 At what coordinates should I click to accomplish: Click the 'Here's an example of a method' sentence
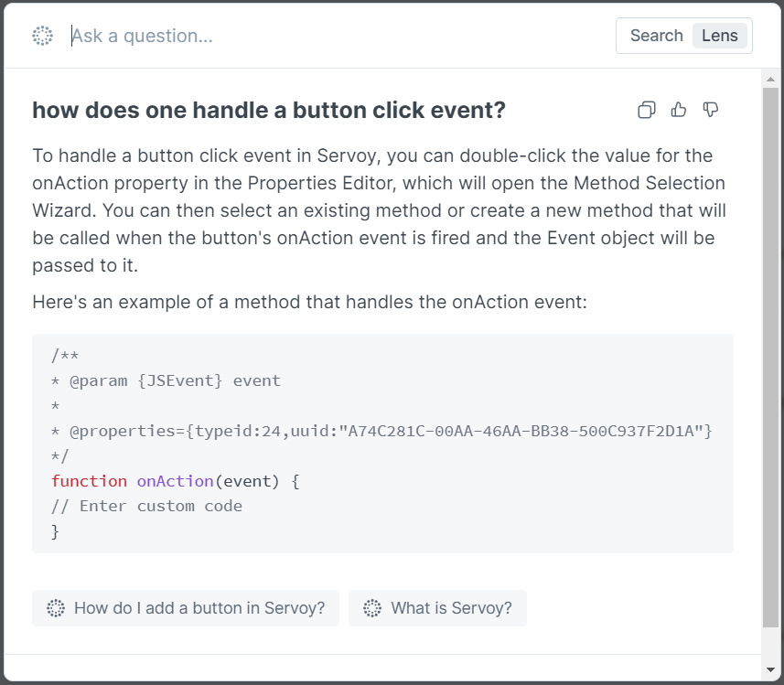[309, 302]
